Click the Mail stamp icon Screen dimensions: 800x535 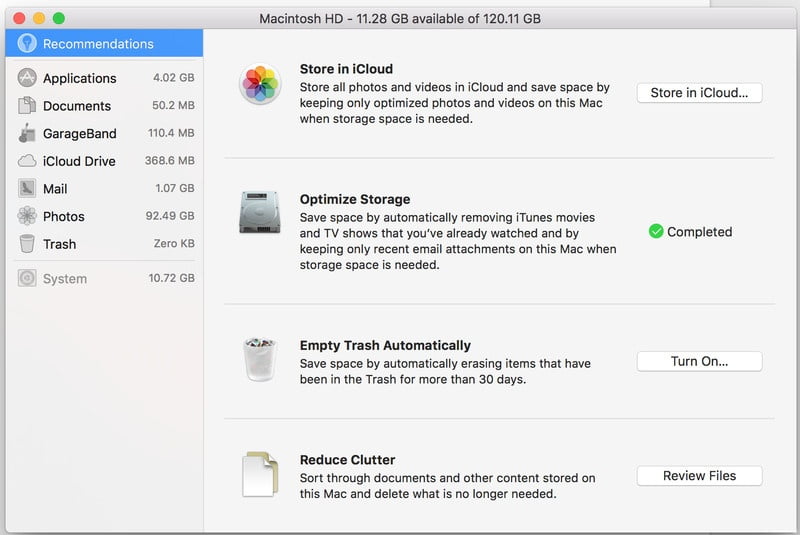(27, 189)
